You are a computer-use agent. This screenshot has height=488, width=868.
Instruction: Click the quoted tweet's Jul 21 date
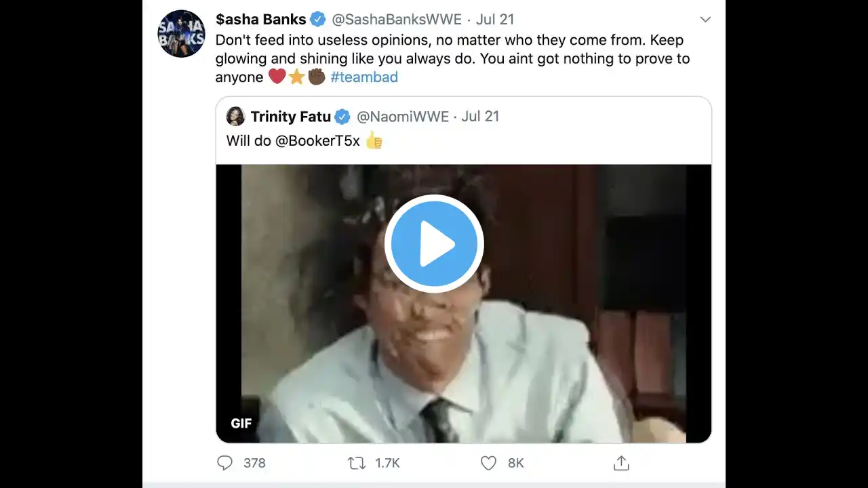(480, 117)
